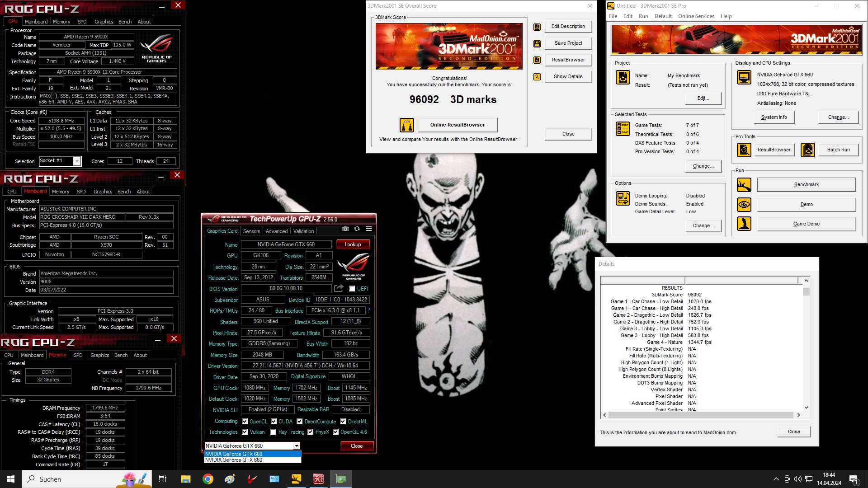This screenshot has width=868, height=488.
Task: Click the Game Demo icon
Action: pyautogui.click(x=744, y=224)
